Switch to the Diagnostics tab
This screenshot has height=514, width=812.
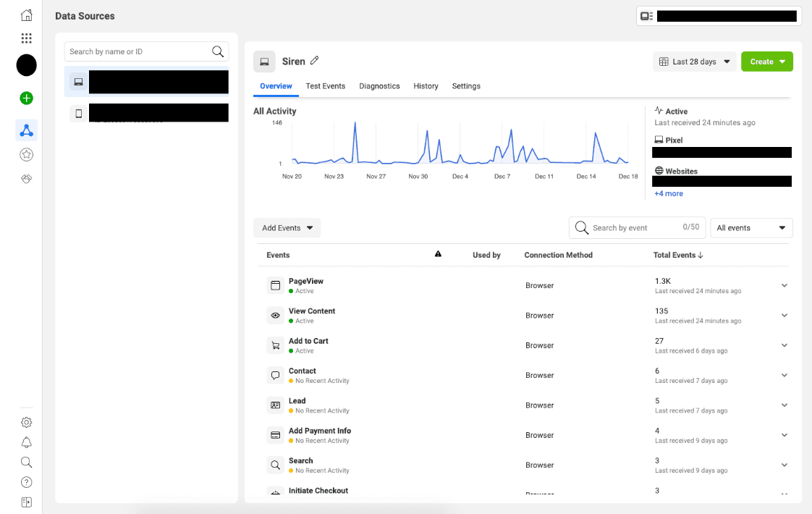coord(380,86)
